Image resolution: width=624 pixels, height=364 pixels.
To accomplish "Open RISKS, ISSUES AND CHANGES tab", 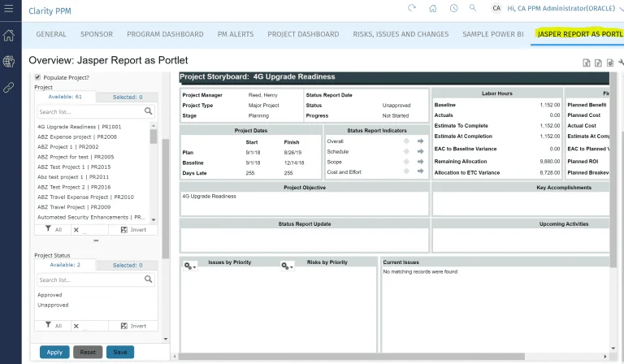I will point(401,34).
